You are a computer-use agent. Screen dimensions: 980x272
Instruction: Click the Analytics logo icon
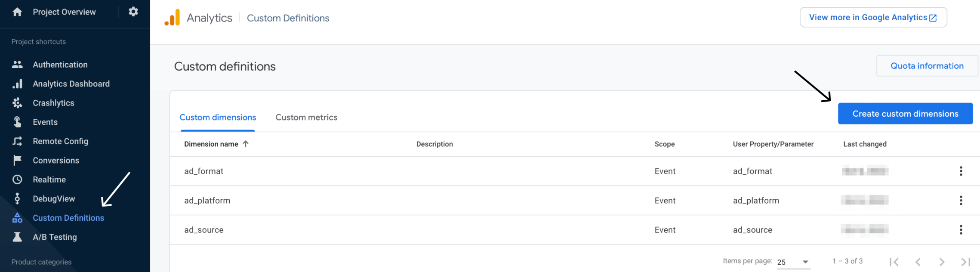173,18
